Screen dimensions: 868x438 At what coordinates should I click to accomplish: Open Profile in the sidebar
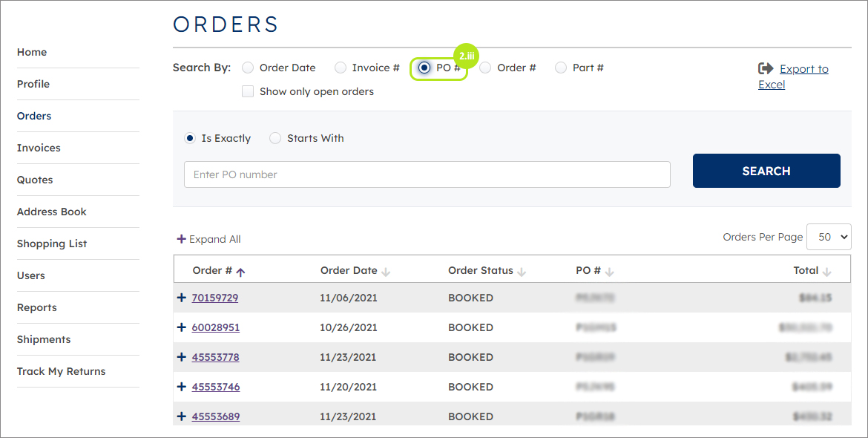(x=33, y=84)
